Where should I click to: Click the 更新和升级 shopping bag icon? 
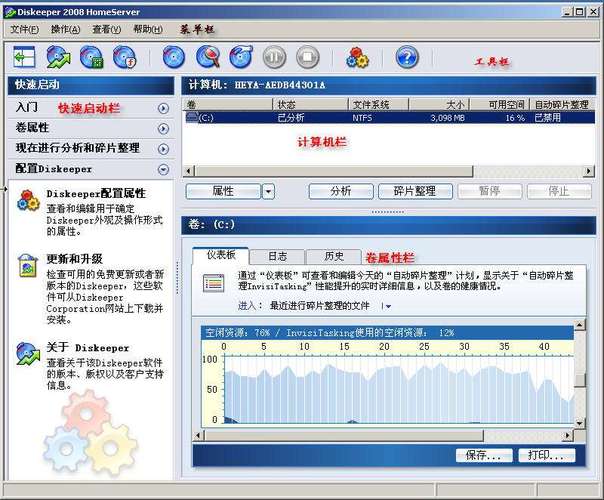28,266
